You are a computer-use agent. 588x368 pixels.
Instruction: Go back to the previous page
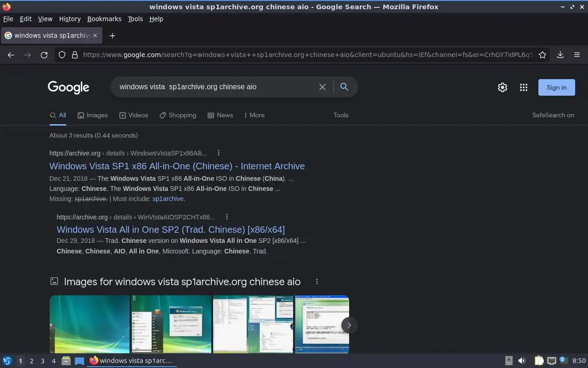(x=11, y=55)
